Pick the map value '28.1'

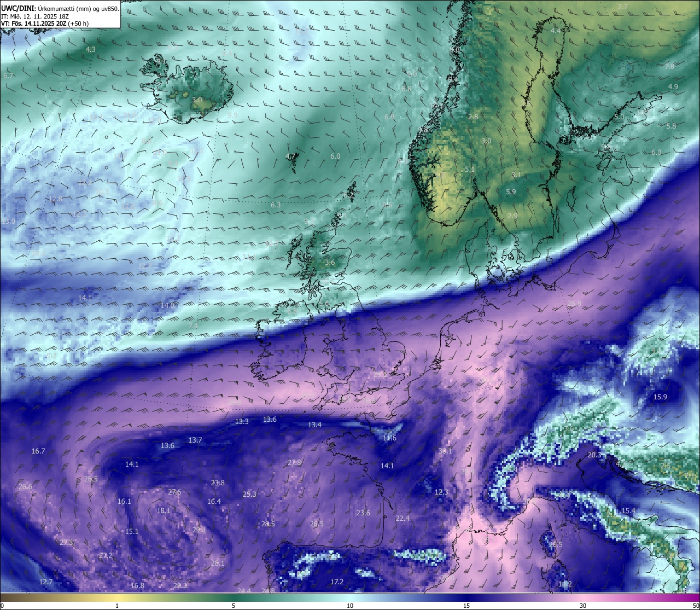(218, 563)
